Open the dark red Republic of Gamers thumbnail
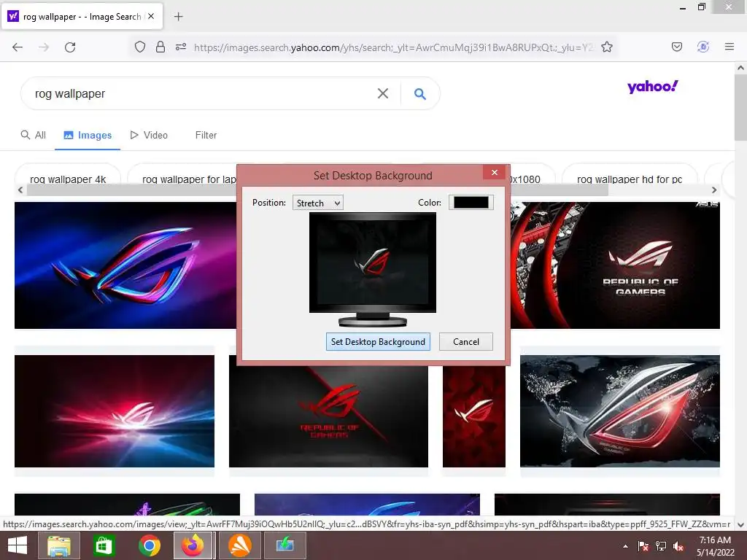The height and width of the screenshot is (560, 747). pos(328,416)
